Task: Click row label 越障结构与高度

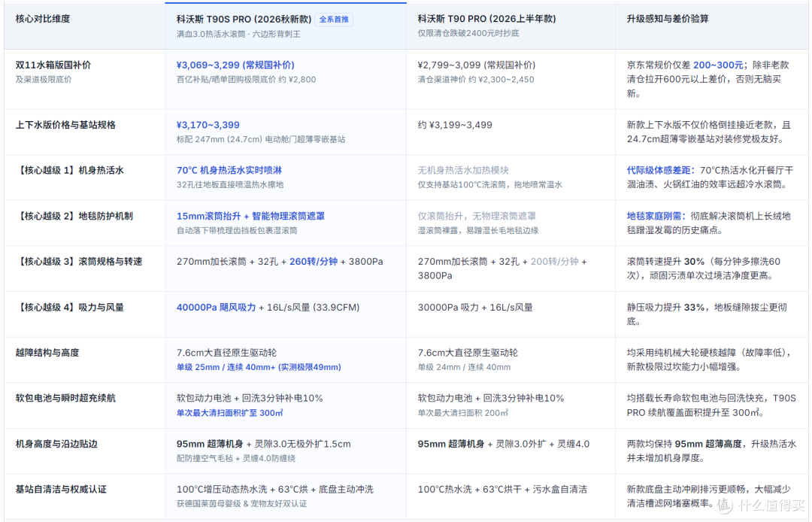Action: click(47, 354)
